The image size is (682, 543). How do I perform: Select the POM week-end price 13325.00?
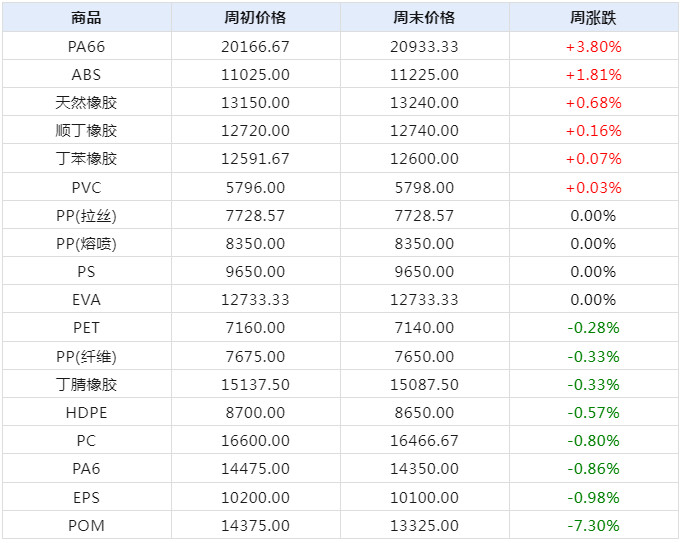click(424, 526)
